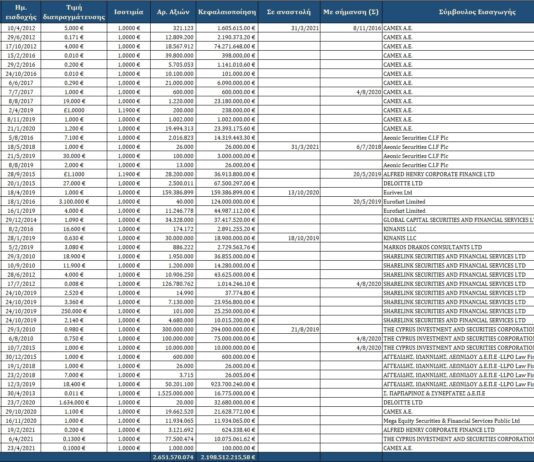Click the 'Ισοτιμία' column header
The width and height of the screenshot is (534, 462).
(129, 12)
